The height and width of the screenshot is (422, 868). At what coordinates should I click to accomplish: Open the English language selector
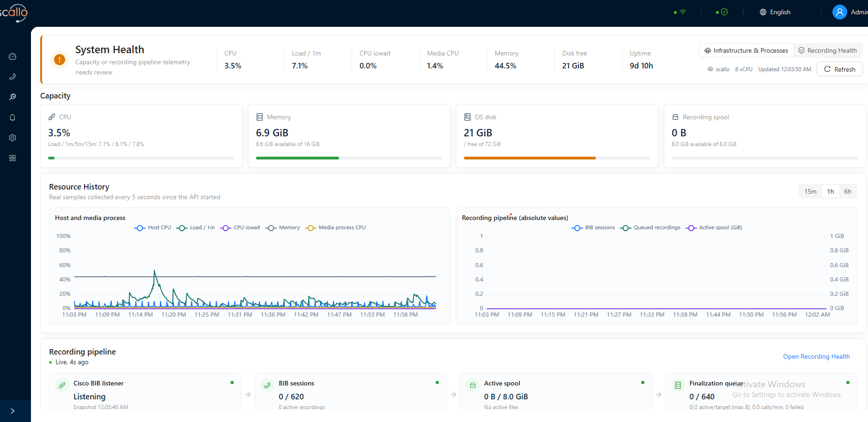pos(775,12)
